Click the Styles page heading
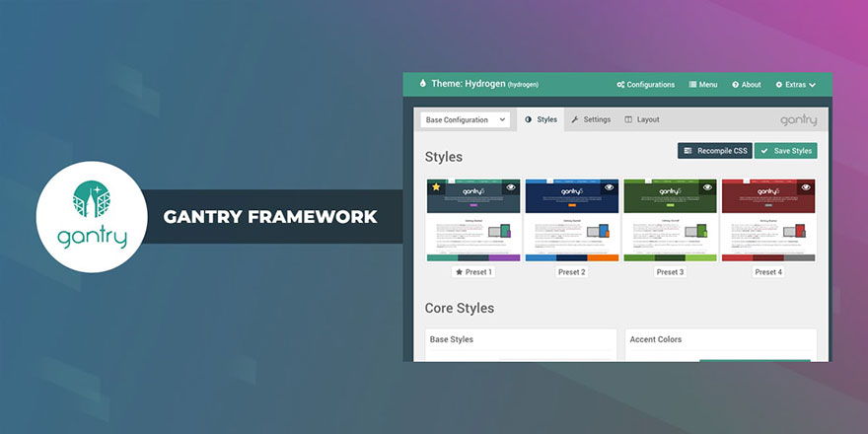 tap(444, 157)
